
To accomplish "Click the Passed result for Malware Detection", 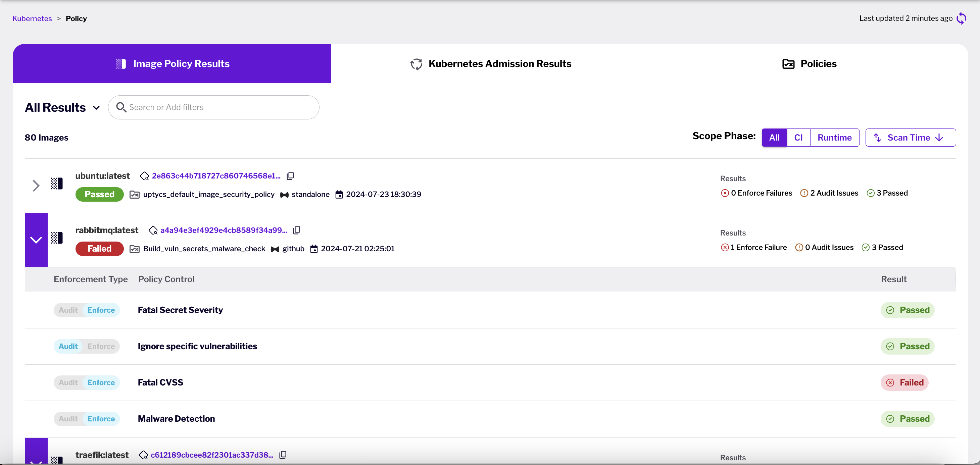I will [907, 419].
